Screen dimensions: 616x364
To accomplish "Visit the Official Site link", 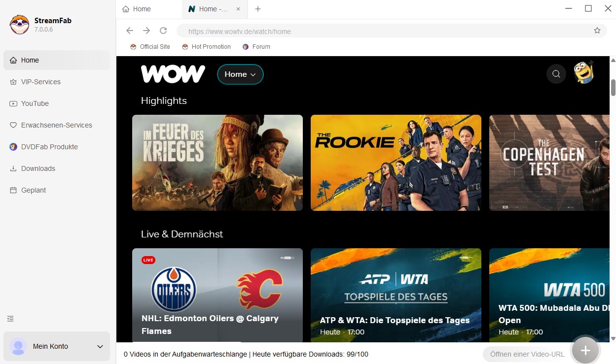I will [x=150, y=46].
